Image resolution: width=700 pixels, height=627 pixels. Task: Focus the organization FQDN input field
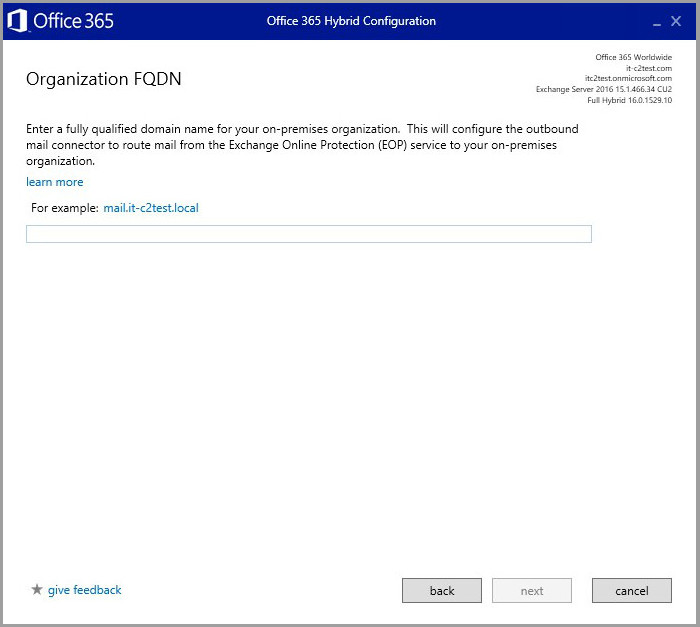click(x=309, y=234)
